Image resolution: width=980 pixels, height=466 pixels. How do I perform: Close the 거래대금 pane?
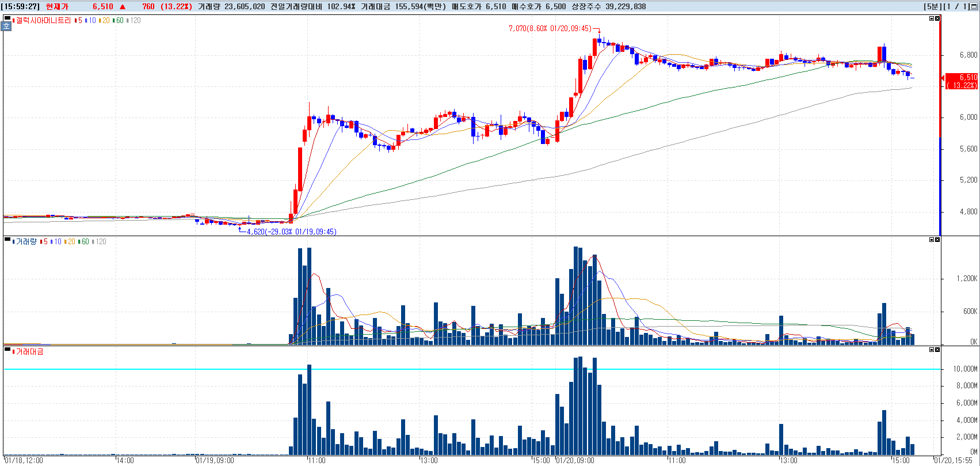pos(937,350)
